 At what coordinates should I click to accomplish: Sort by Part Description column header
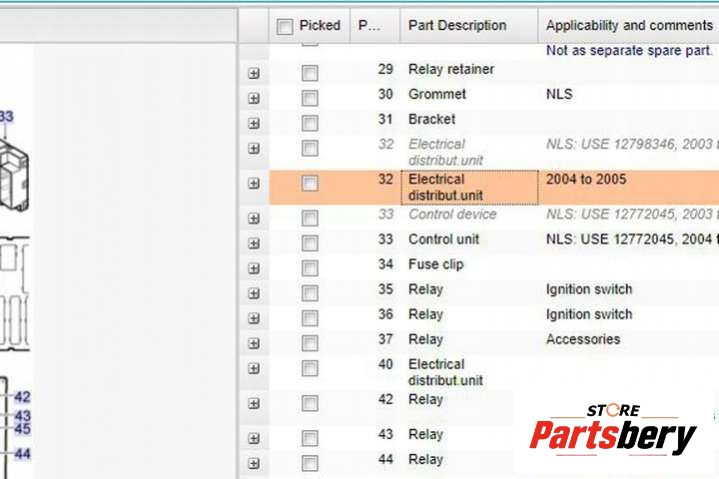tap(457, 26)
